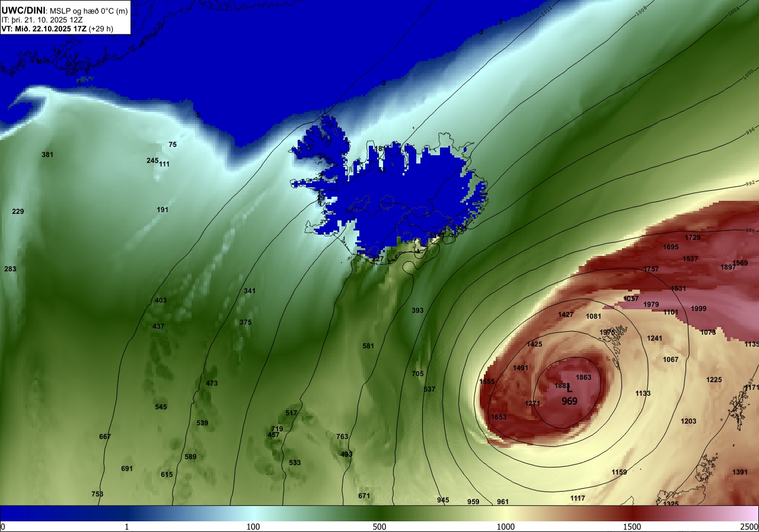The image size is (759, 532).
Task: Click the 500 tick on the color scale
Action: (379, 527)
